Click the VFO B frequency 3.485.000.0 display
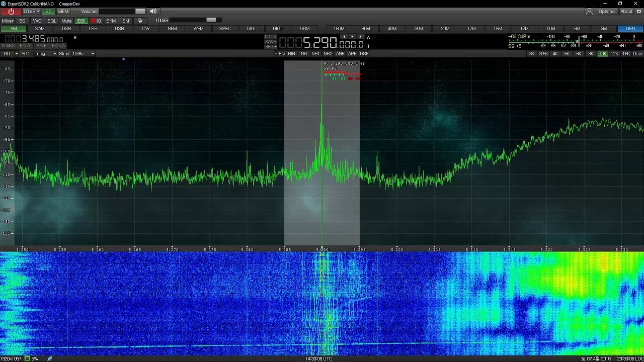The image size is (644, 362). click(x=34, y=39)
